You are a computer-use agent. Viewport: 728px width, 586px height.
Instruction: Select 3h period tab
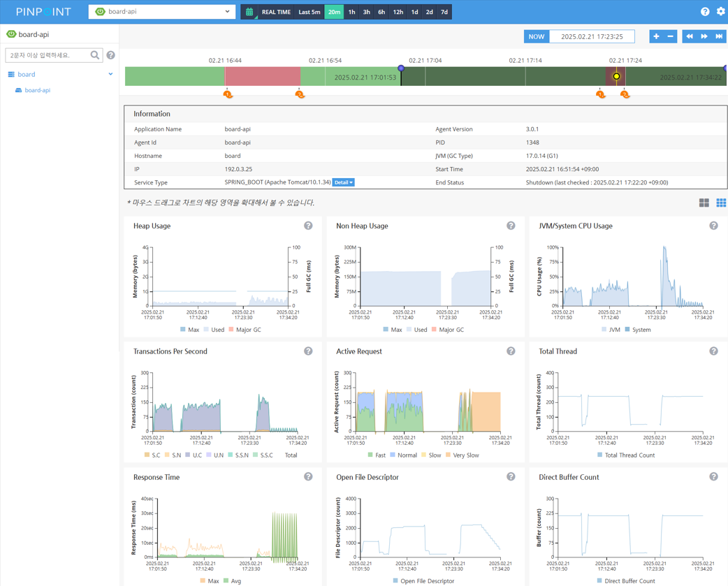pos(367,12)
